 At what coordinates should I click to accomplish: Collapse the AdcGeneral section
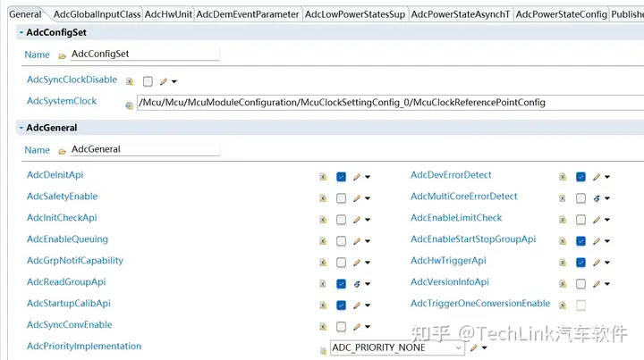[21, 128]
